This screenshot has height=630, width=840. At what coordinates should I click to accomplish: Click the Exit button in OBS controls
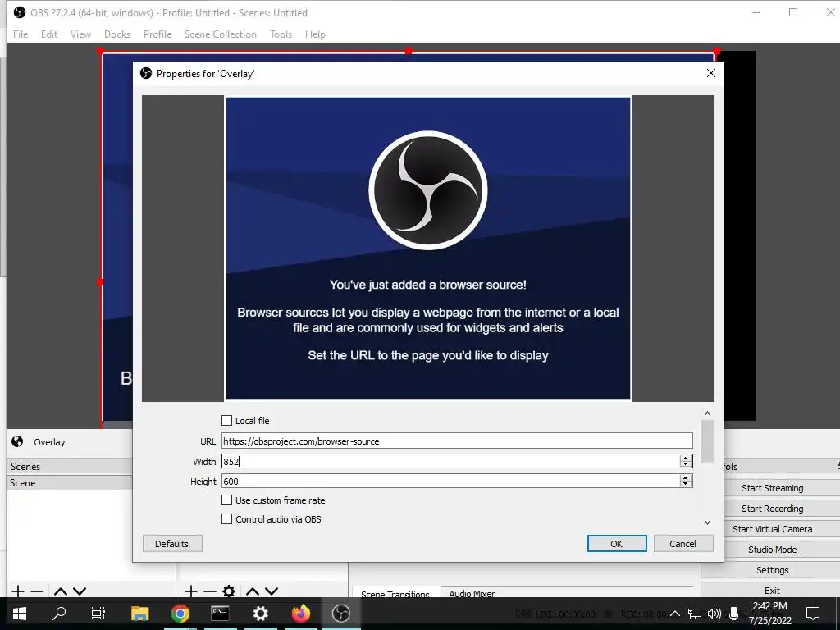[772, 590]
